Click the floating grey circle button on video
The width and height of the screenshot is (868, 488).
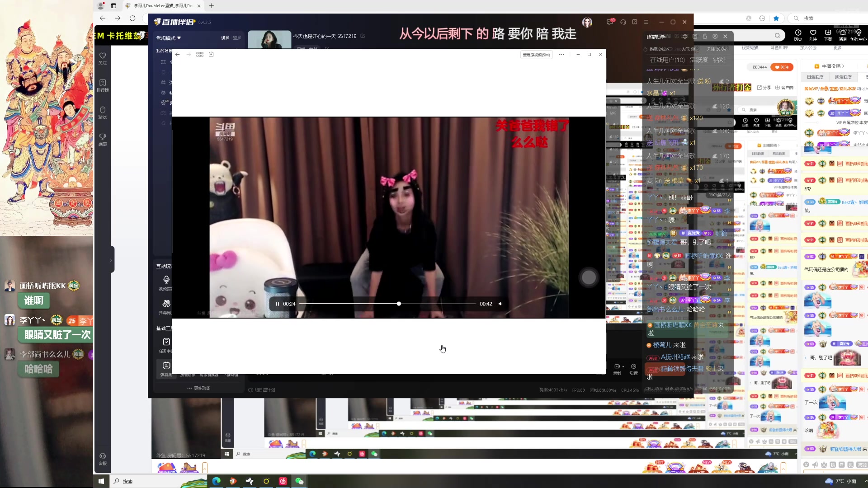(589, 277)
